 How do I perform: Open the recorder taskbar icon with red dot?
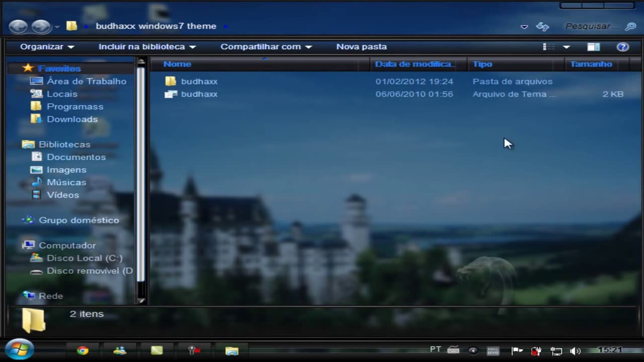[x=194, y=350]
